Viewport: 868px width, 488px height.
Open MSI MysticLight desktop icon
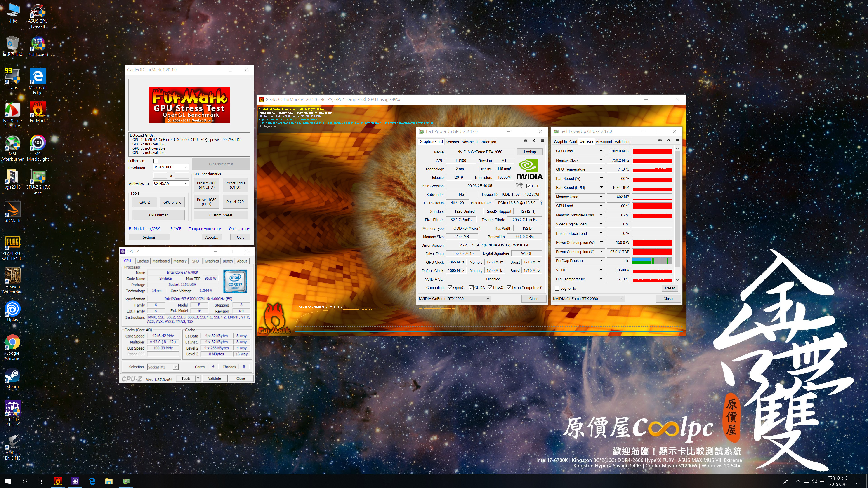[37, 148]
